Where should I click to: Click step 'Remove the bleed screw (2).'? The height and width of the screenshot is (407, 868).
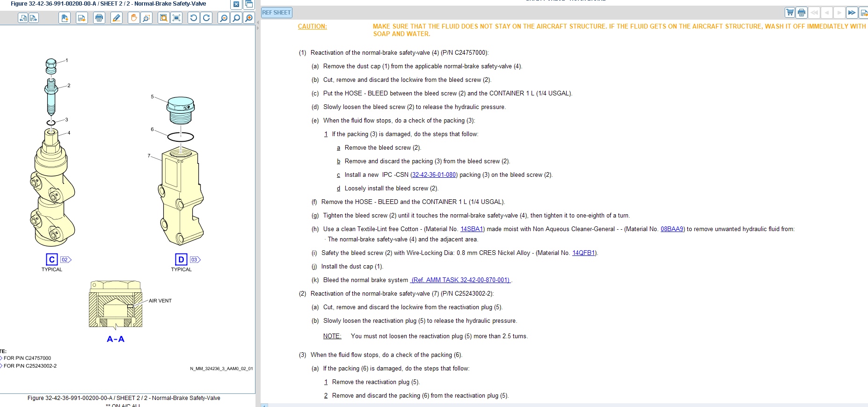383,148
